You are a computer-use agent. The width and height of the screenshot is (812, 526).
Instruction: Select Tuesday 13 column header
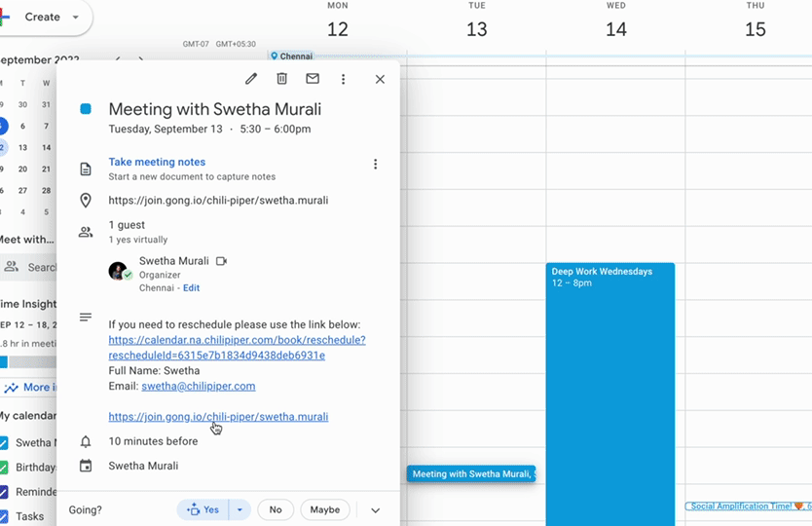point(477,21)
